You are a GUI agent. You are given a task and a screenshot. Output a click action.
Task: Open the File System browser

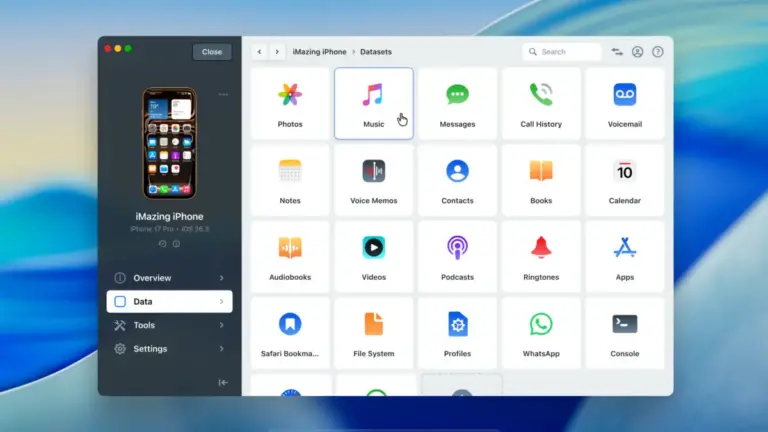point(374,333)
